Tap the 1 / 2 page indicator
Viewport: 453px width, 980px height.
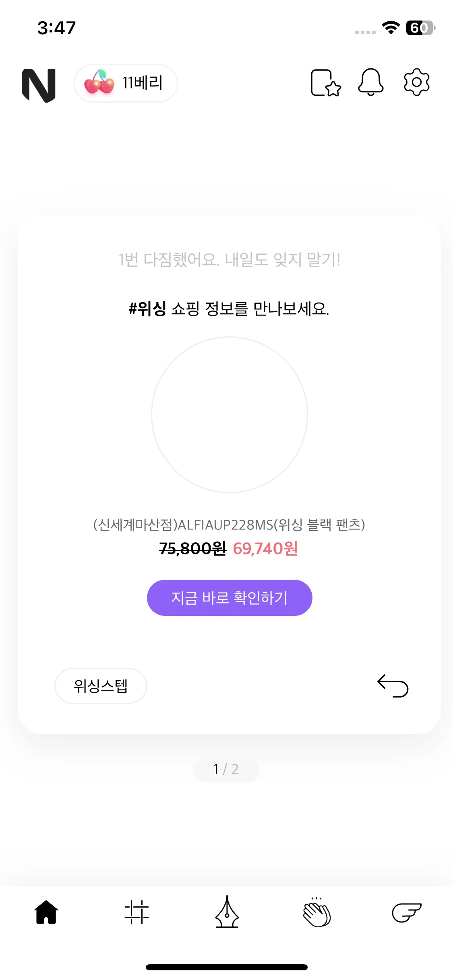[x=226, y=769]
